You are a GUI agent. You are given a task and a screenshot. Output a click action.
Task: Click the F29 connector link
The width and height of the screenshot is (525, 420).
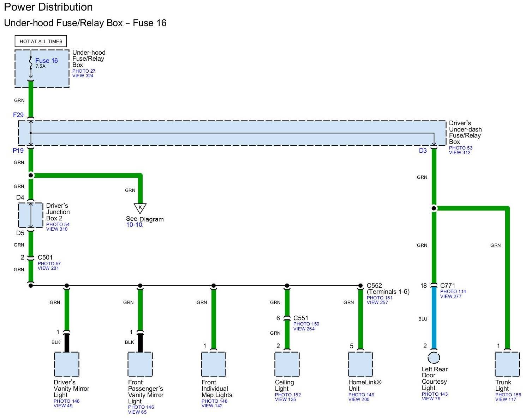[18, 115]
